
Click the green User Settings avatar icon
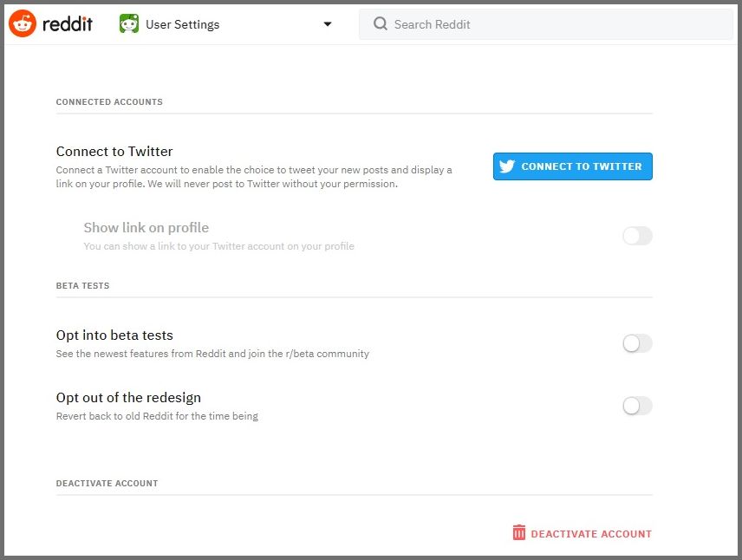tap(129, 24)
